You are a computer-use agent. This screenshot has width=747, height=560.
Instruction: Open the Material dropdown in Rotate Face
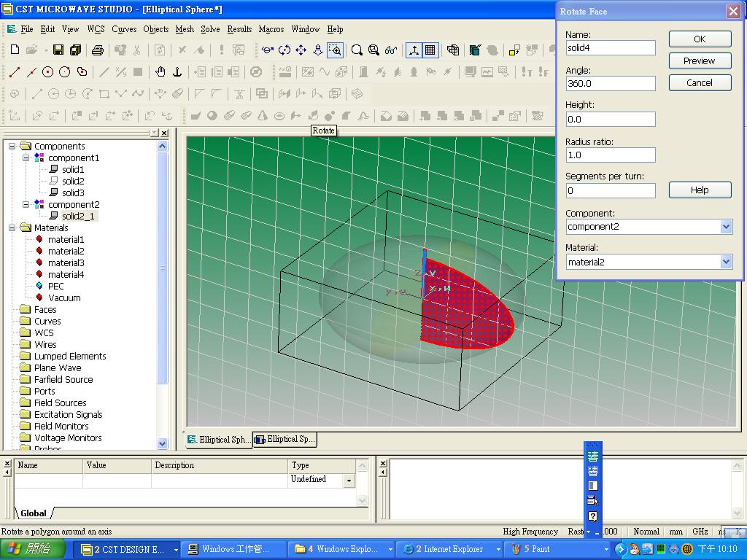point(726,262)
